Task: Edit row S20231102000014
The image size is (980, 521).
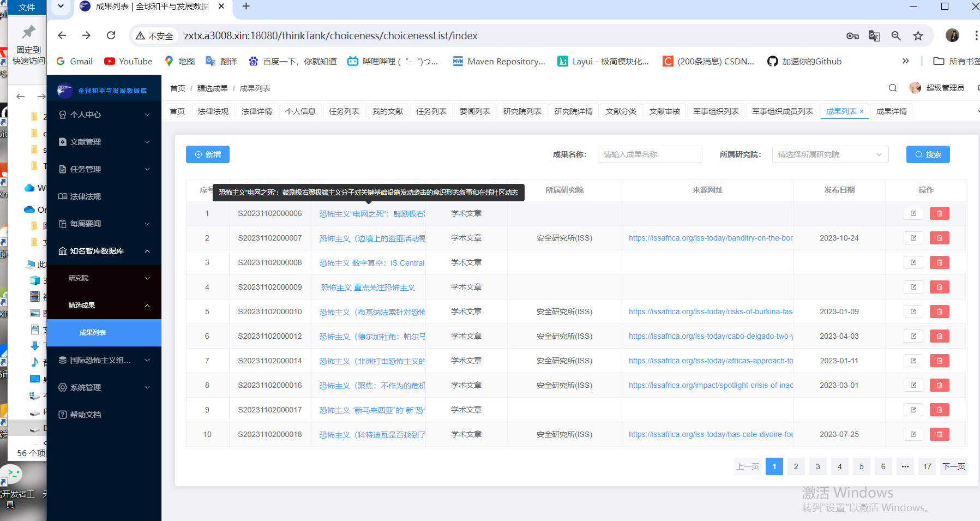Action: (913, 361)
